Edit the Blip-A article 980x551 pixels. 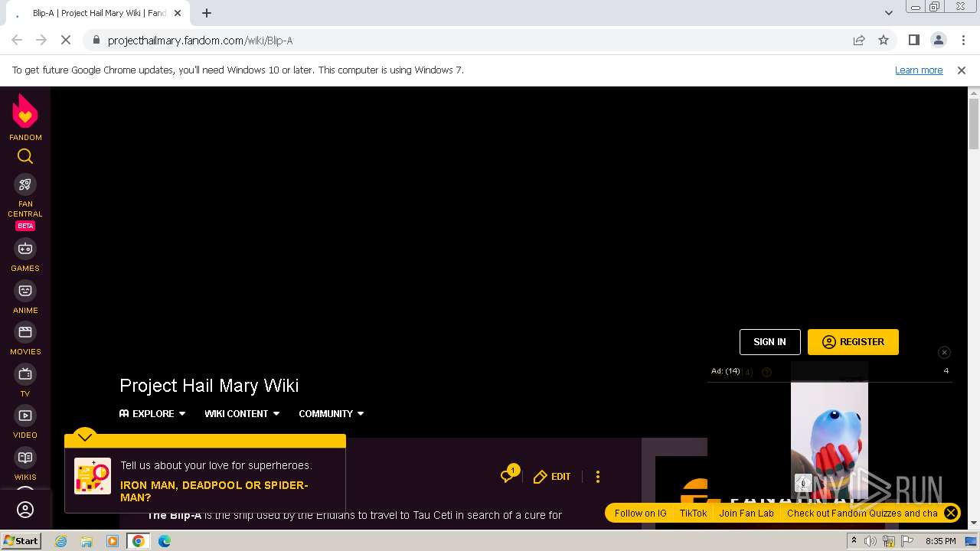[x=552, y=477]
